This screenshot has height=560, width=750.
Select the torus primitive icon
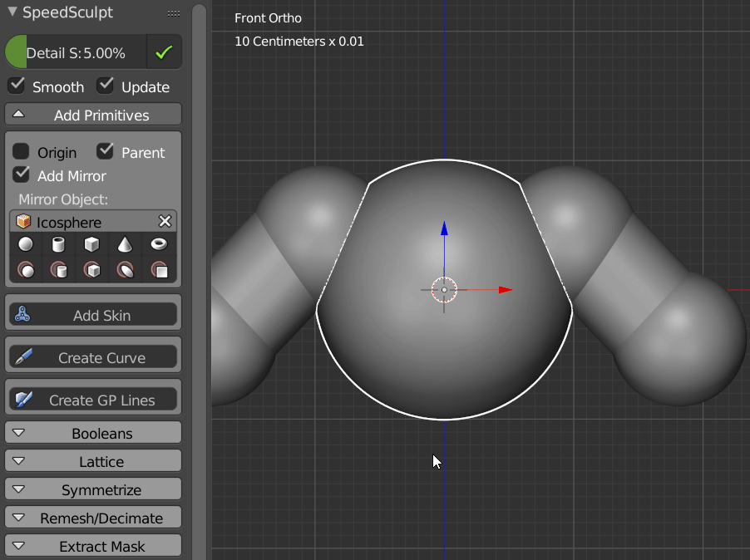click(x=159, y=244)
